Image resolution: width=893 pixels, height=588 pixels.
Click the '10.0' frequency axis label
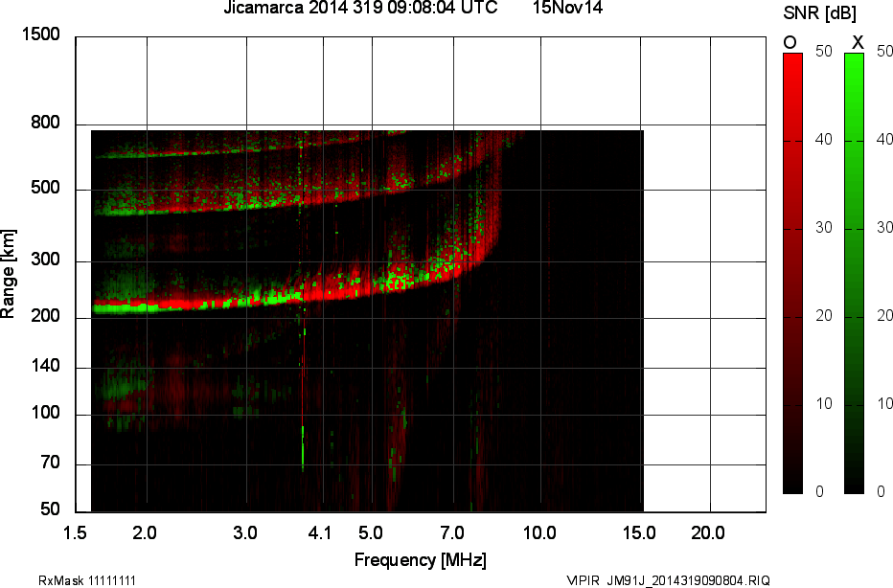click(539, 532)
